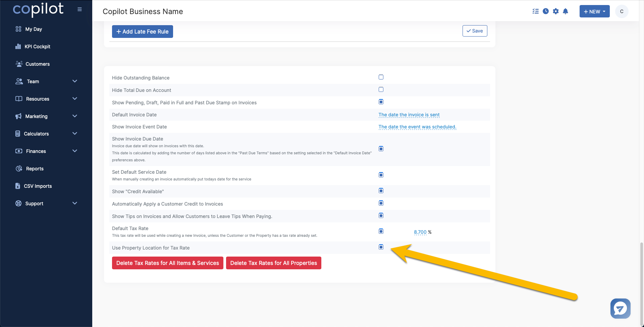This screenshot has height=327, width=644.
Task: Open the + NEW dropdown button
Action: pos(594,11)
